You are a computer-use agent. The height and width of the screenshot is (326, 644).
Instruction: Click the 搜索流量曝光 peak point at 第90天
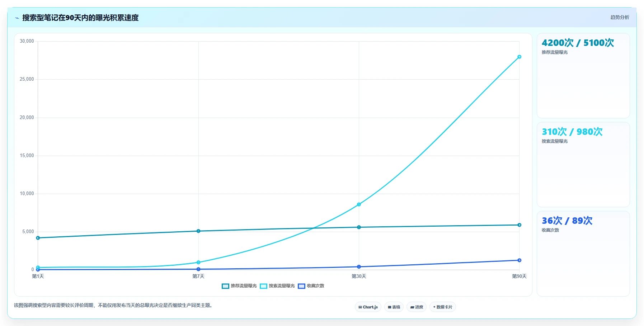[519, 57]
